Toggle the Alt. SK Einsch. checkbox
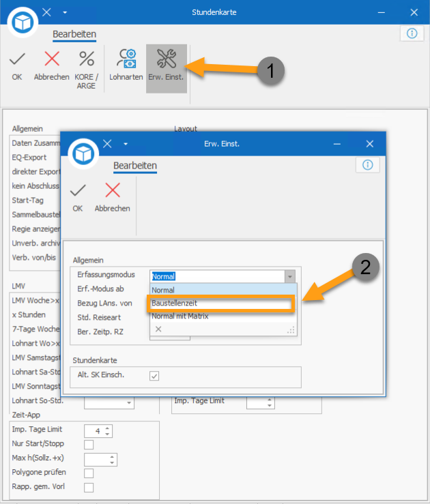Image resolution: width=430 pixels, height=504 pixels. (155, 376)
